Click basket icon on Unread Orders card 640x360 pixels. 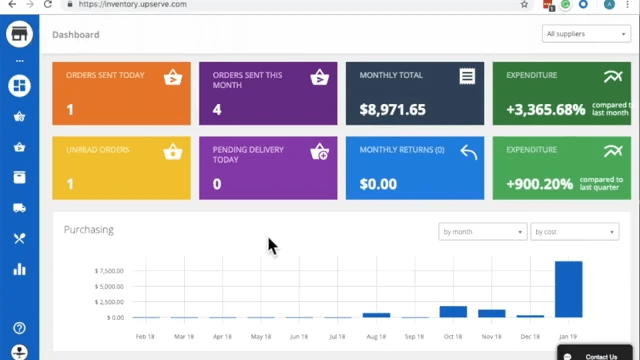point(173,151)
